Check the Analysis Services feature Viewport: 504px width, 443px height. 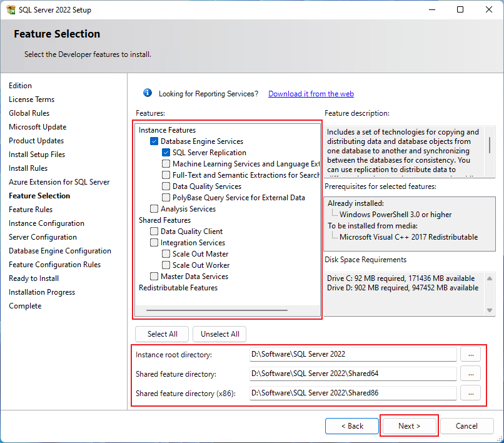[154, 209]
